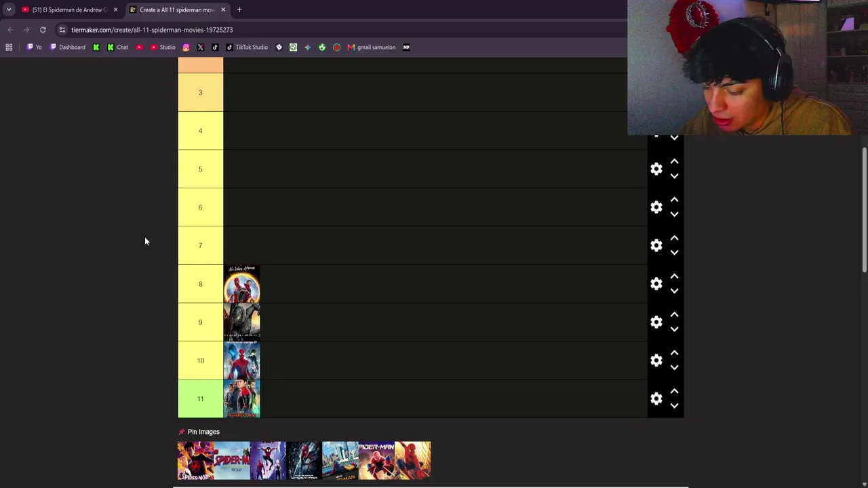868x488 pixels.
Task: Close the YouTube El Spiderman tab
Action: (x=115, y=9)
